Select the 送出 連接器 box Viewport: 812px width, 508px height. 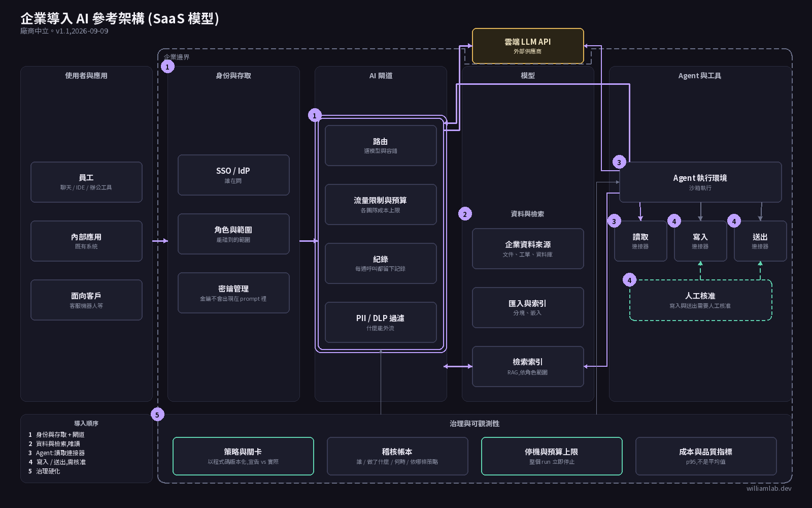pos(760,241)
